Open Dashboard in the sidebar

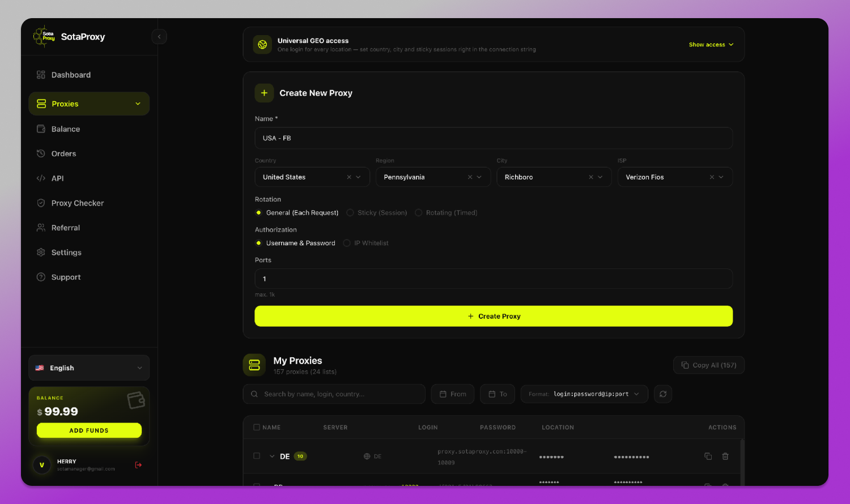coord(89,75)
